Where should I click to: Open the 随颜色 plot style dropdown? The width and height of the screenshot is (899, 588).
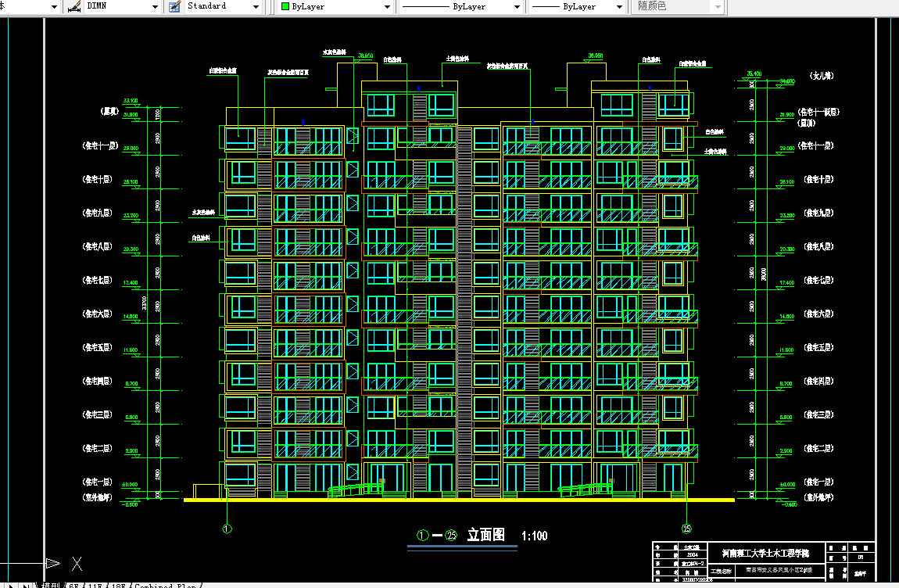[x=718, y=7]
